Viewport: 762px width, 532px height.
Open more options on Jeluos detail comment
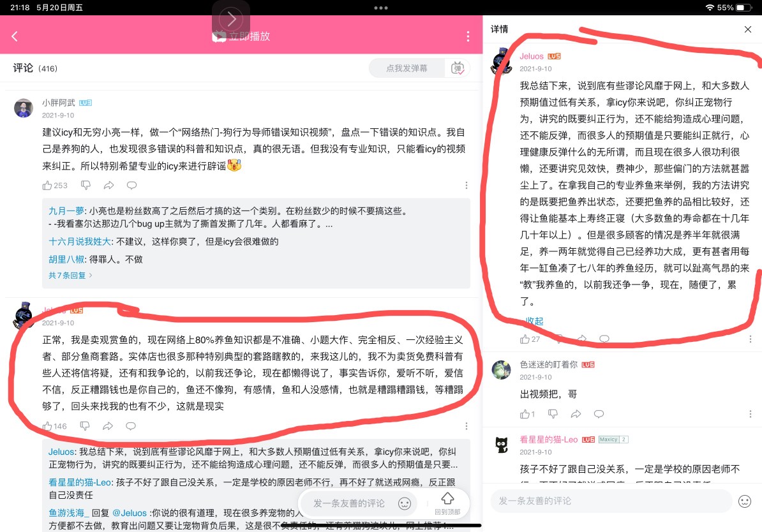[x=751, y=339]
